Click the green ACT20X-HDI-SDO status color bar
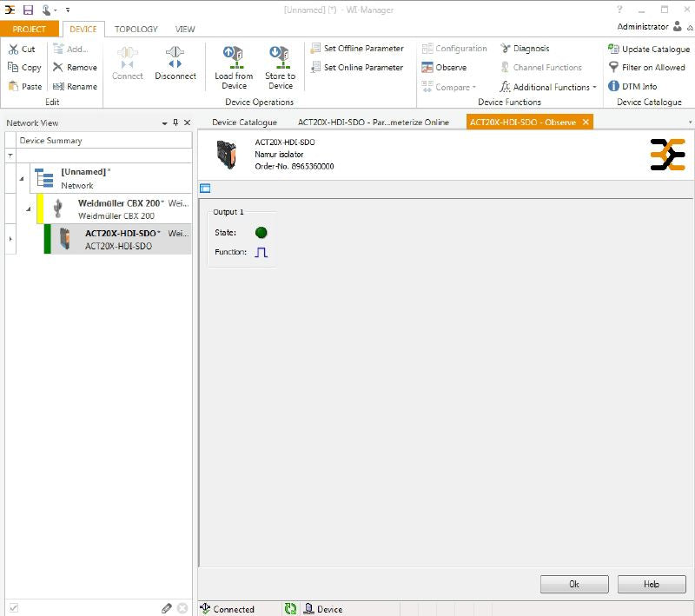The width and height of the screenshot is (695, 616). (47, 239)
